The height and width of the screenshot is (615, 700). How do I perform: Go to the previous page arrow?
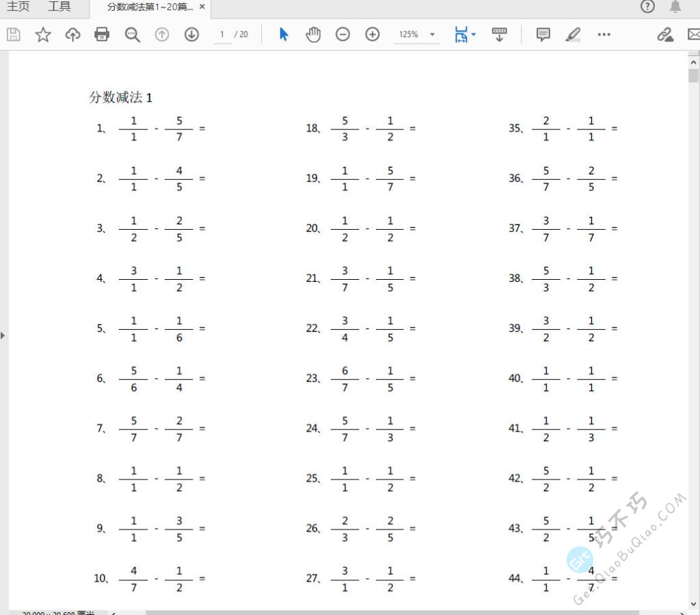(x=162, y=35)
